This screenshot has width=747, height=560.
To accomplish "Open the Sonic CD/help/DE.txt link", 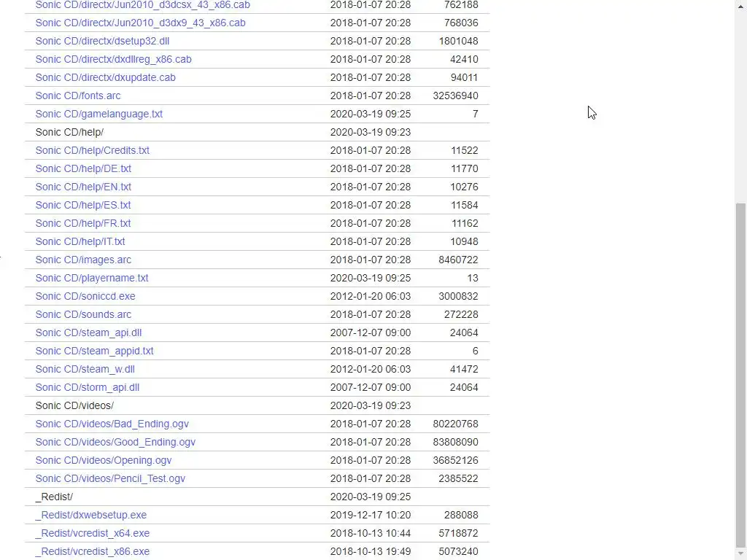I will [x=83, y=168].
